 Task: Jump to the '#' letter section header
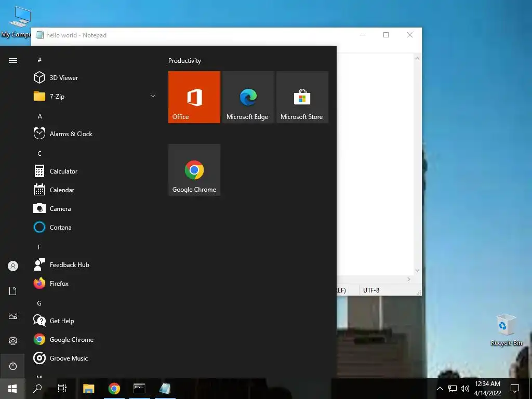point(39,60)
